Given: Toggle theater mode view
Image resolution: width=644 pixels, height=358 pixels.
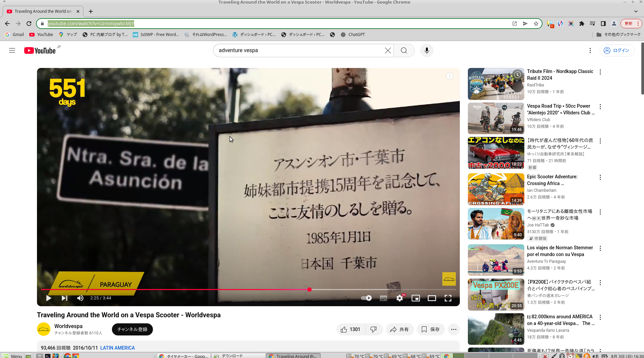Looking at the screenshot, I should pyautogui.click(x=432, y=298).
